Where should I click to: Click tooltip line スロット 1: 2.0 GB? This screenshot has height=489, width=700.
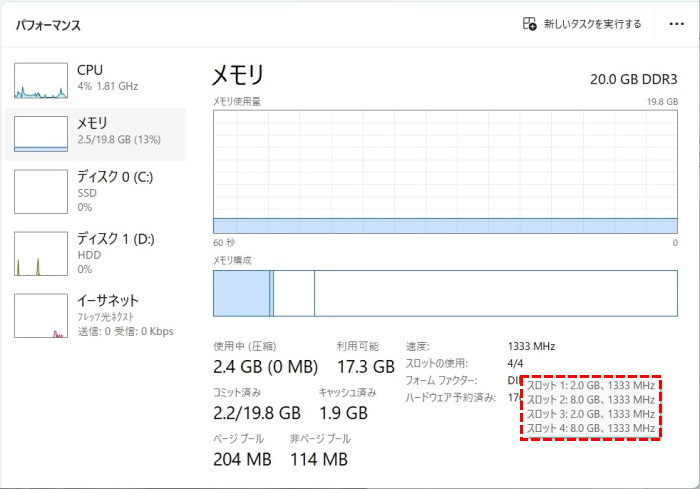(x=590, y=385)
